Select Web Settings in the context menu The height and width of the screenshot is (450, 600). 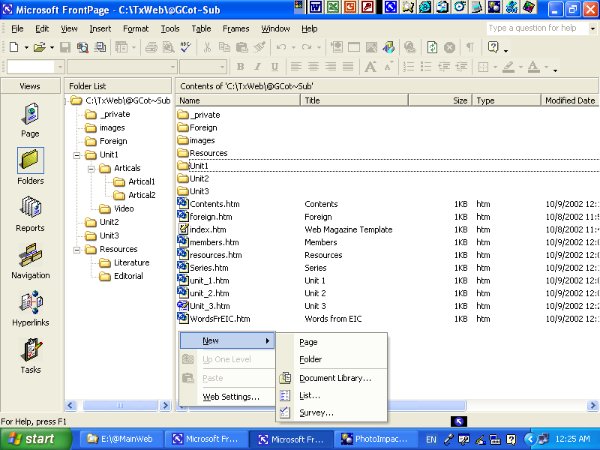pyautogui.click(x=227, y=397)
